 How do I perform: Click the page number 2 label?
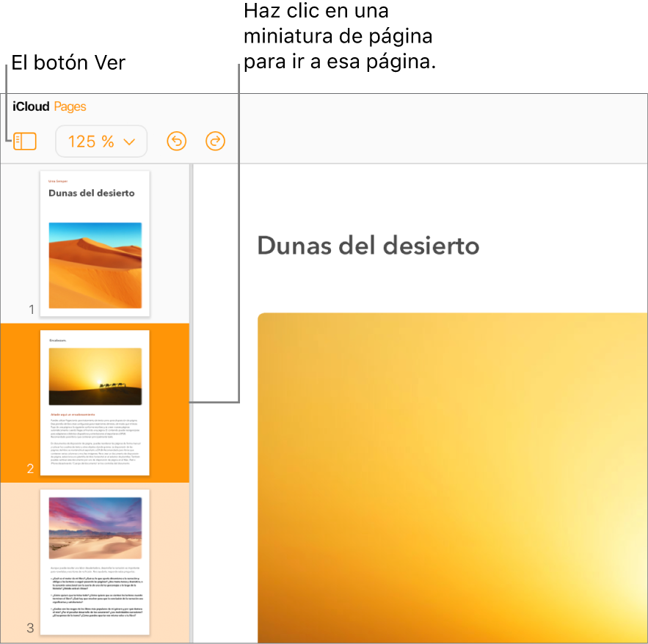click(30, 469)
